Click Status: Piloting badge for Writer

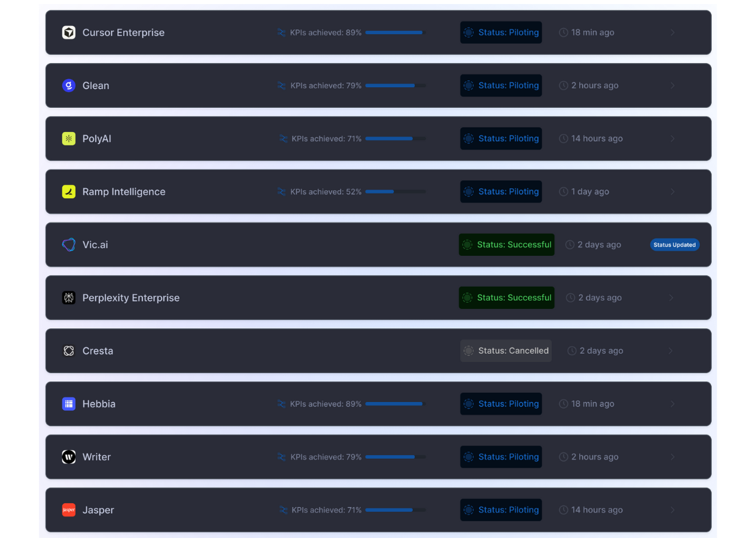click(x=501, y=456)
